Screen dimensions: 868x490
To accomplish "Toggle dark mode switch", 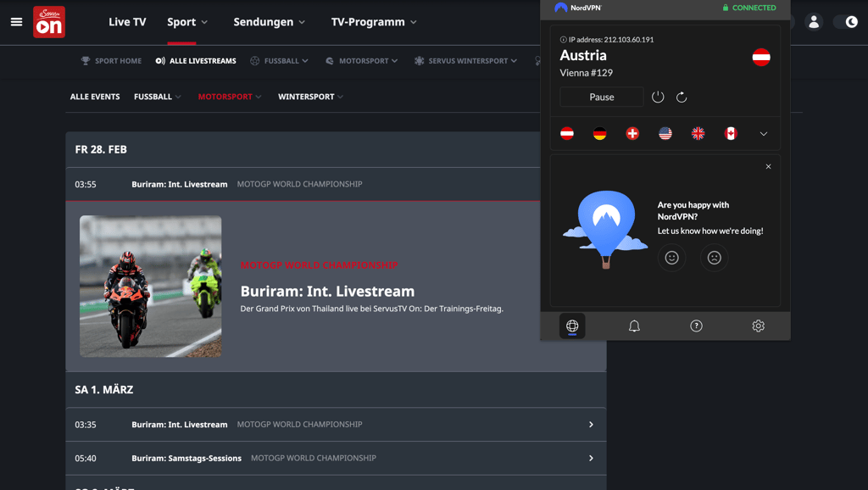I will point(845,22).
